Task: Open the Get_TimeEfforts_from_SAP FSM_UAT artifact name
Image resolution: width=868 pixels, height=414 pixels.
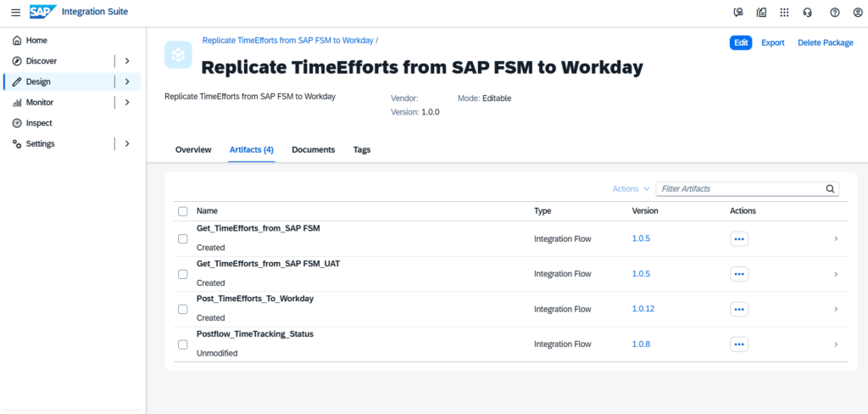Action: [x=268, y=263]
